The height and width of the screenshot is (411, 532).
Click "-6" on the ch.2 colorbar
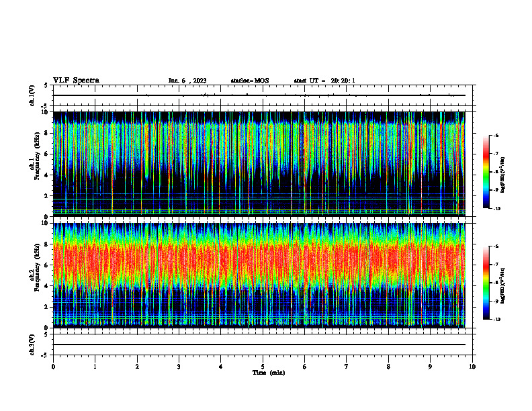click(x=496, y=246)
